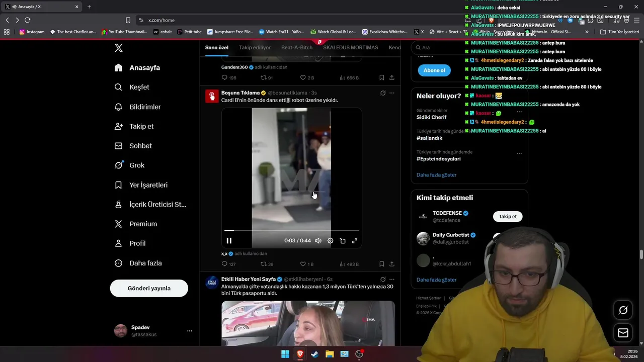This screenshot has width=644, height=362.
Task: Click the X logo in the sidebar
Action: pyautogui.click(x=119, y=48)
